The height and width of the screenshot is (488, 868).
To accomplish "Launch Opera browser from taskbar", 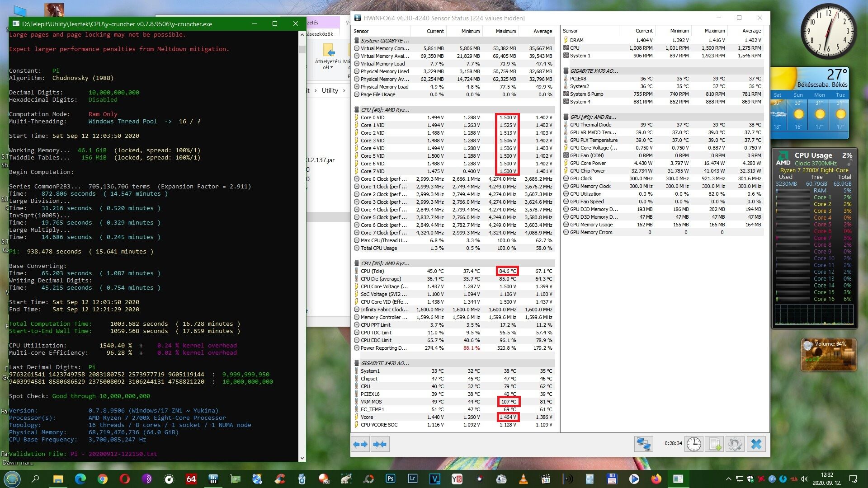I will (125, 479).
